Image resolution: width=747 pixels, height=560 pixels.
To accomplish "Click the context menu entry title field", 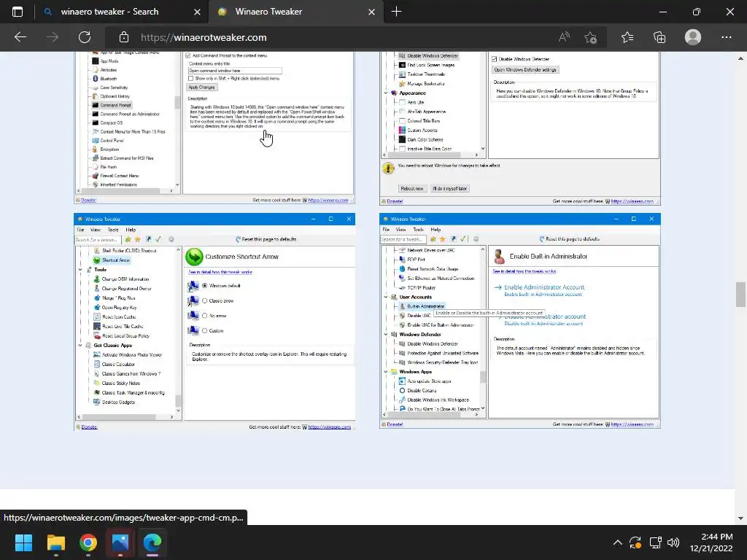I will 235,71.
